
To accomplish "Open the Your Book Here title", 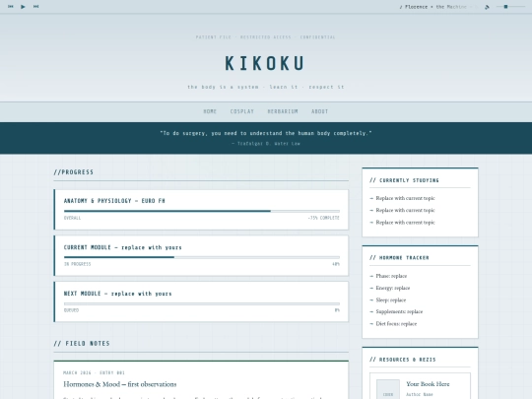I will pos(428,384).
